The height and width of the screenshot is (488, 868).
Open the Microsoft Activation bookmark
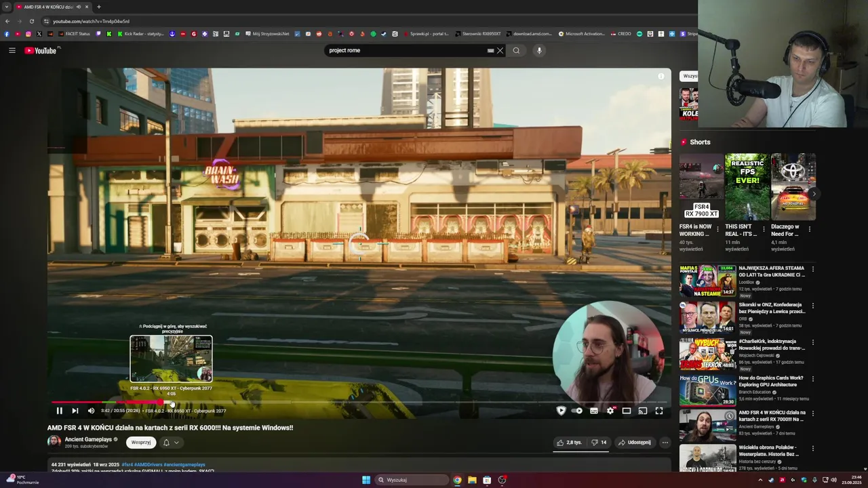tap(581, 33)
